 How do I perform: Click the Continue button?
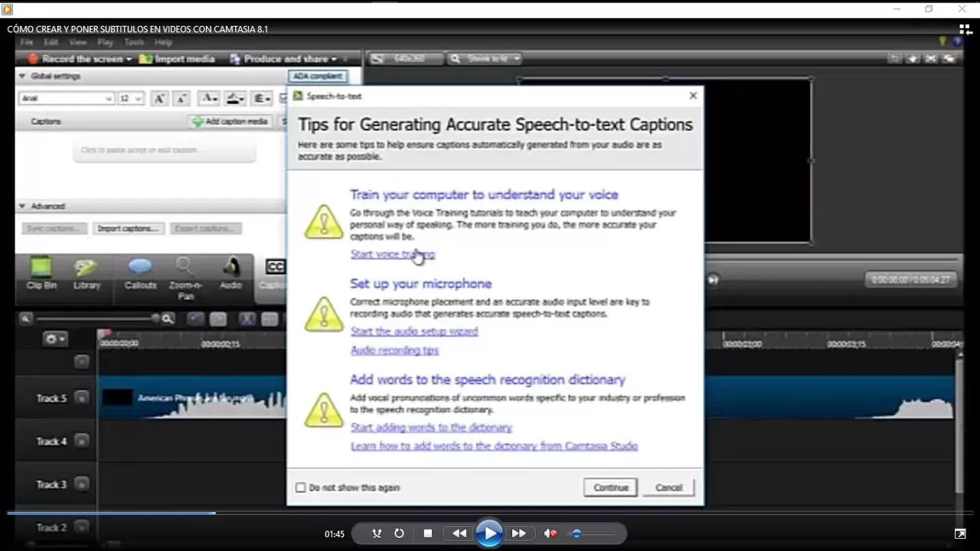click(610, 487)
